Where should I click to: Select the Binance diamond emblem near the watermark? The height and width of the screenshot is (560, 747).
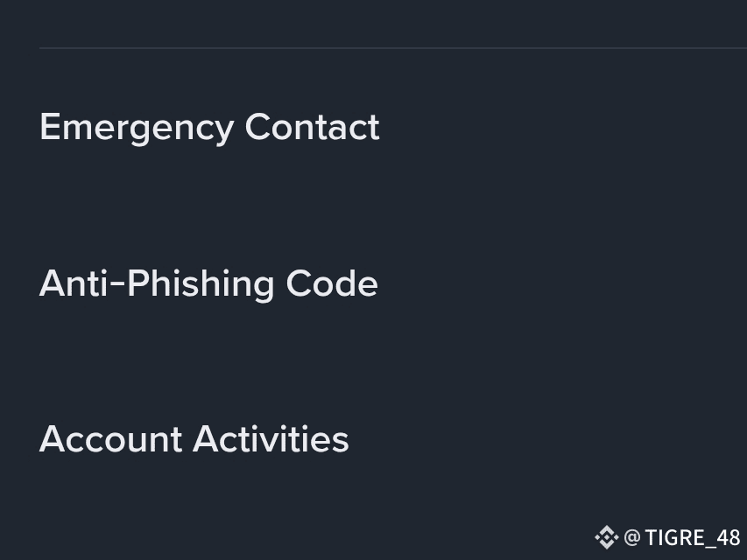[x=606, y=537]
